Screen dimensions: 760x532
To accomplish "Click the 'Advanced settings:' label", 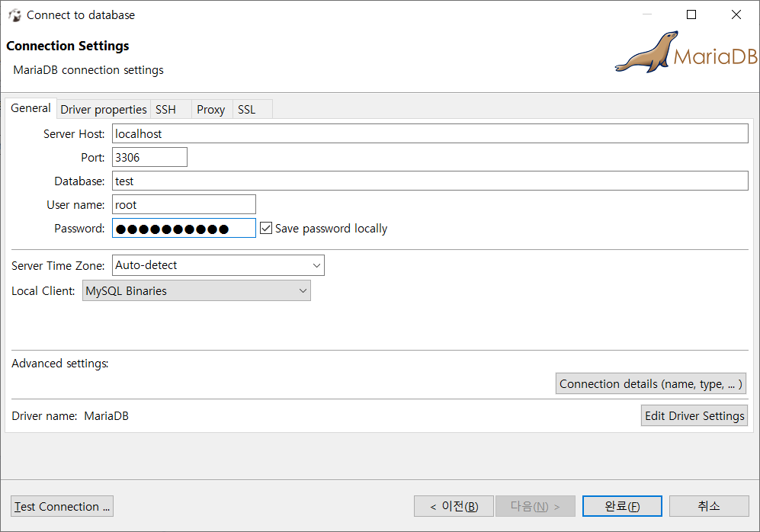I will [x=60, y=364].
